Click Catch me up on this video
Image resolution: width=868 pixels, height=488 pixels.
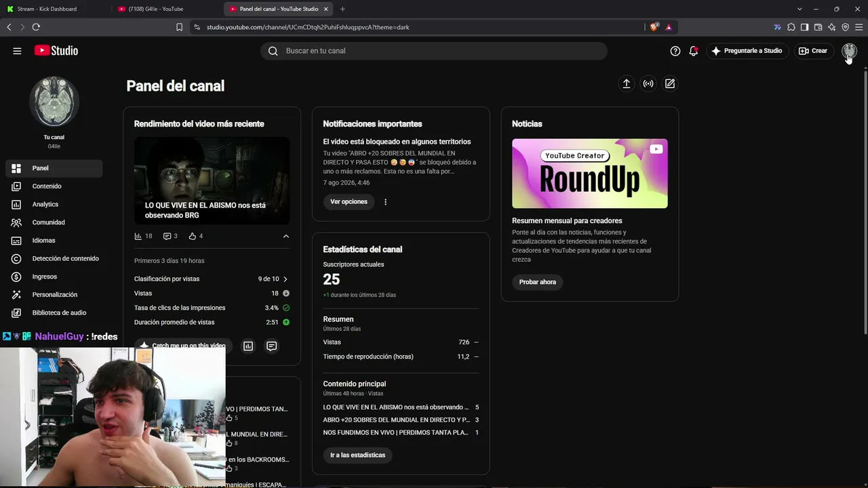click(183, 346)
